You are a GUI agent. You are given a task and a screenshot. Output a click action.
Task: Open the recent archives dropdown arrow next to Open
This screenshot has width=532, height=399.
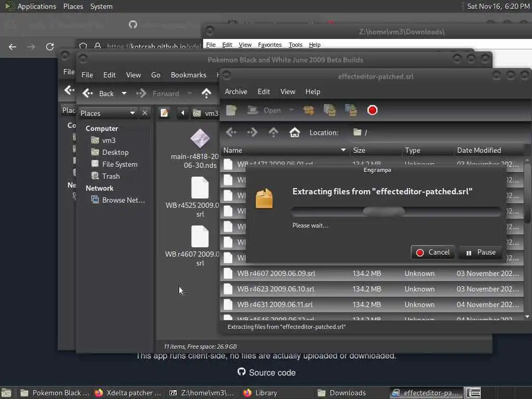pos(291,110)
